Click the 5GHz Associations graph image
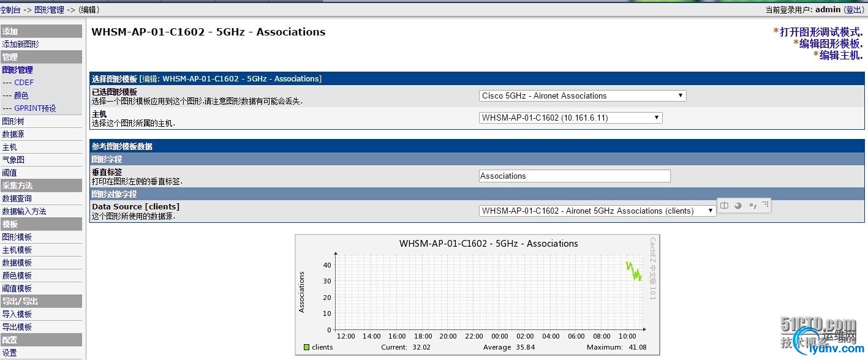 (477, 294)
